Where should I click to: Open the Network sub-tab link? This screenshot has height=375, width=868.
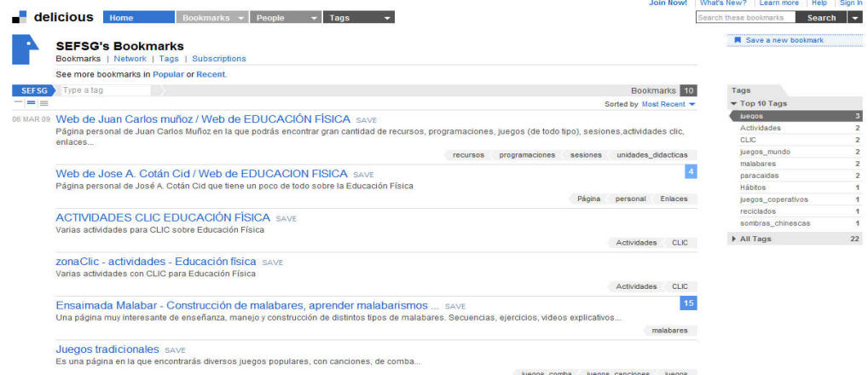click(130, 59)
